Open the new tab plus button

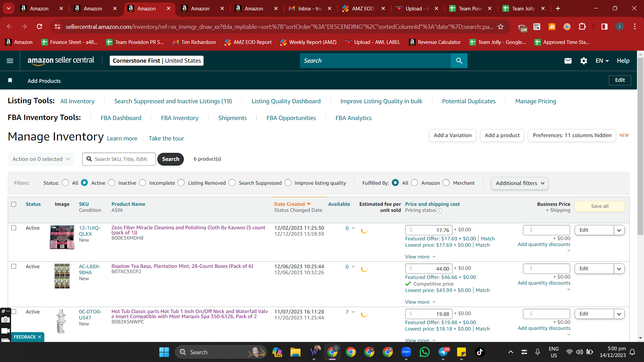[558, 8]
